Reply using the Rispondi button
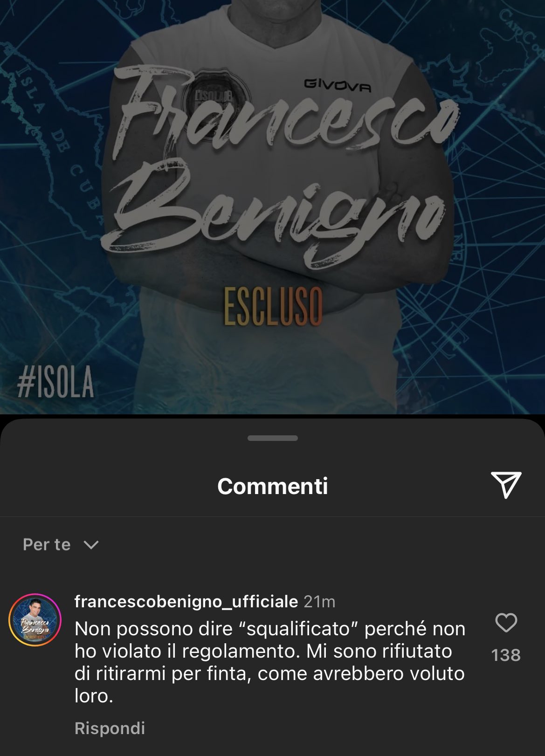Screen dimensions: 545x756 [x=110, y=728]
